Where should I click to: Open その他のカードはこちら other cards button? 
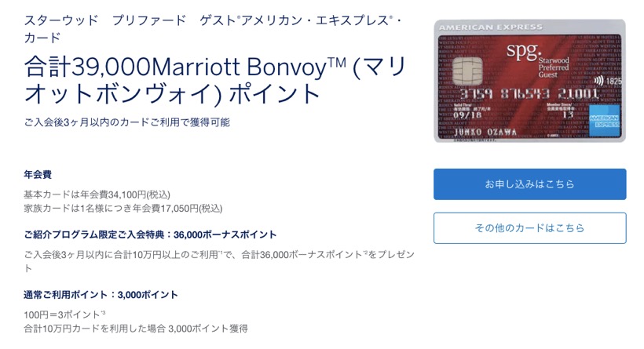point(530,228)
